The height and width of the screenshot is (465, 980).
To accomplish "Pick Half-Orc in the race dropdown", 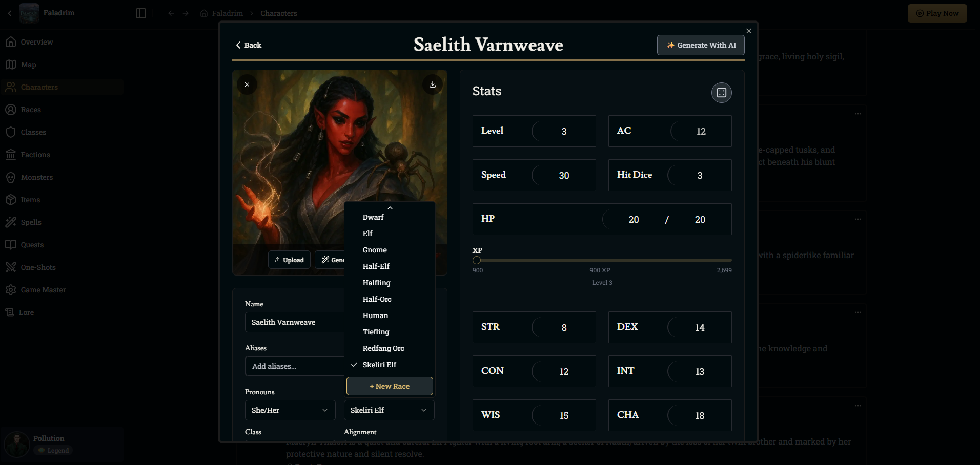I will [x=377, y=299].
